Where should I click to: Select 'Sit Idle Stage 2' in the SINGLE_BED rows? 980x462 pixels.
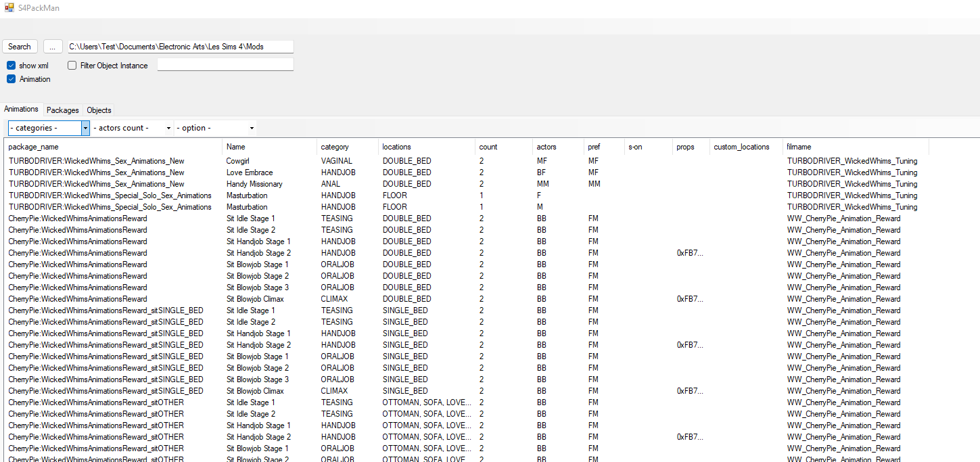pyautogui.click(x=251, y=322)
